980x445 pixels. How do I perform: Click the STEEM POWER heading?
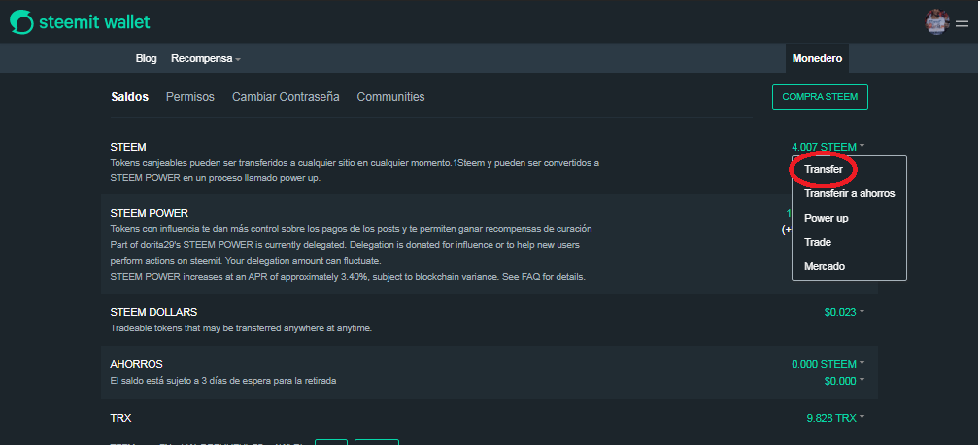[150, 213]
